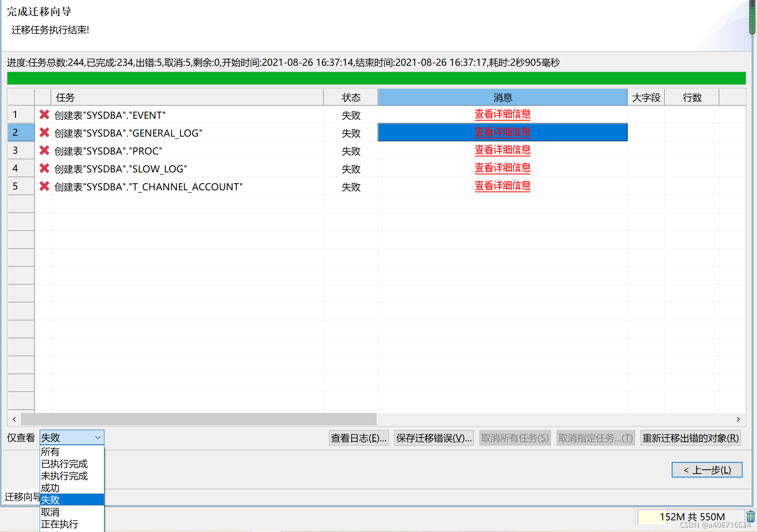Click the horizontal scrollbar right arrow
This screenshot has height=532, width=757.
point(738,419)
